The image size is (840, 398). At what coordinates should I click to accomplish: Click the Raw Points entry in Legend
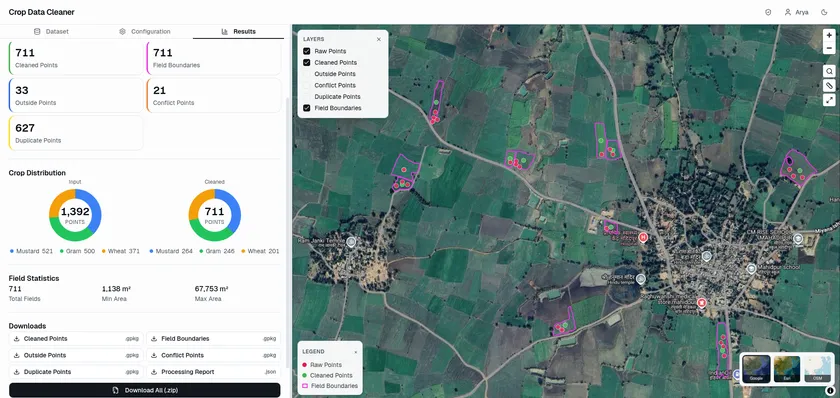point(322,365)
